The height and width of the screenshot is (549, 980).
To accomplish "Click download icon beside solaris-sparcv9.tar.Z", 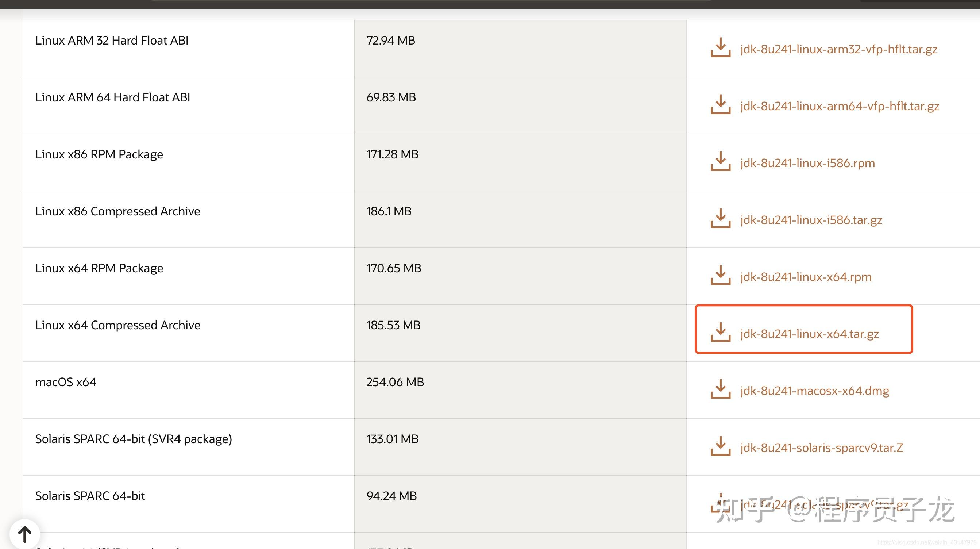I will click(720, 446).
